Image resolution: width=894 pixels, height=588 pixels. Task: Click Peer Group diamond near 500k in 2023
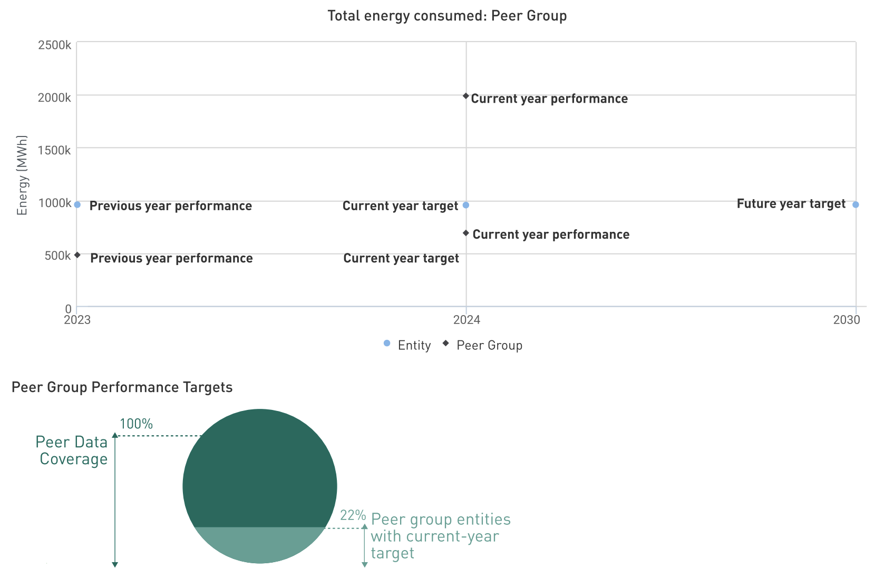pos(77,255)
